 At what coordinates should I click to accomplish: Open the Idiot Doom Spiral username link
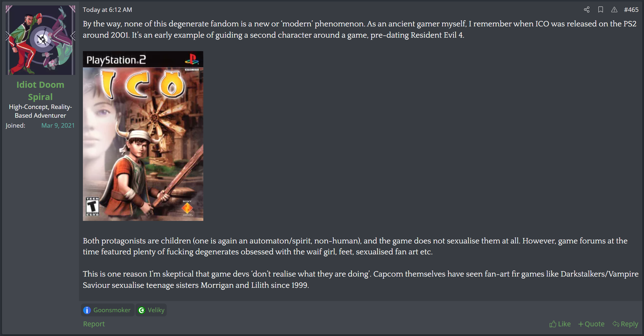tap(40, 91)
